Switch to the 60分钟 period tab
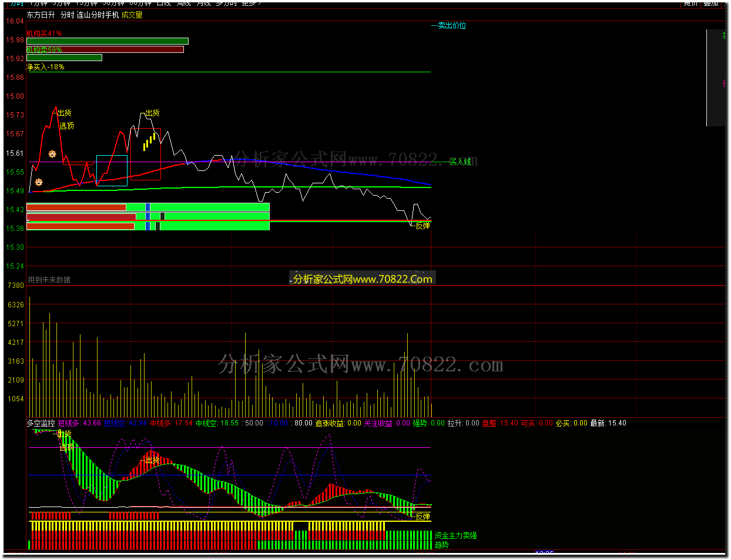Viewport: 731px width, 560px height. pyautogui.click(x=140, y=3)
